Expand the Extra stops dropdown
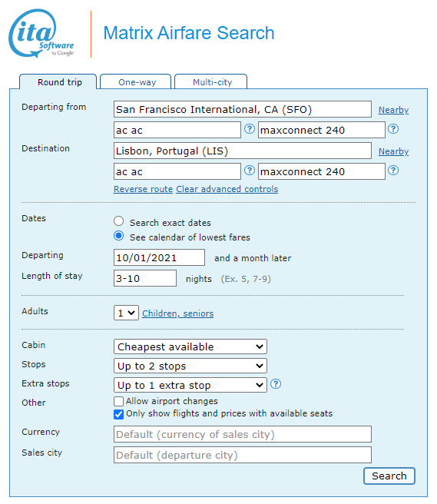Viewport: 437px width, 504px height. (190, 385)
